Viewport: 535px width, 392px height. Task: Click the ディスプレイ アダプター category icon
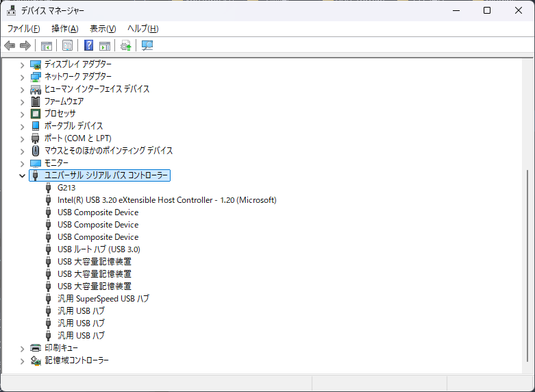click(x=36, y=64)
